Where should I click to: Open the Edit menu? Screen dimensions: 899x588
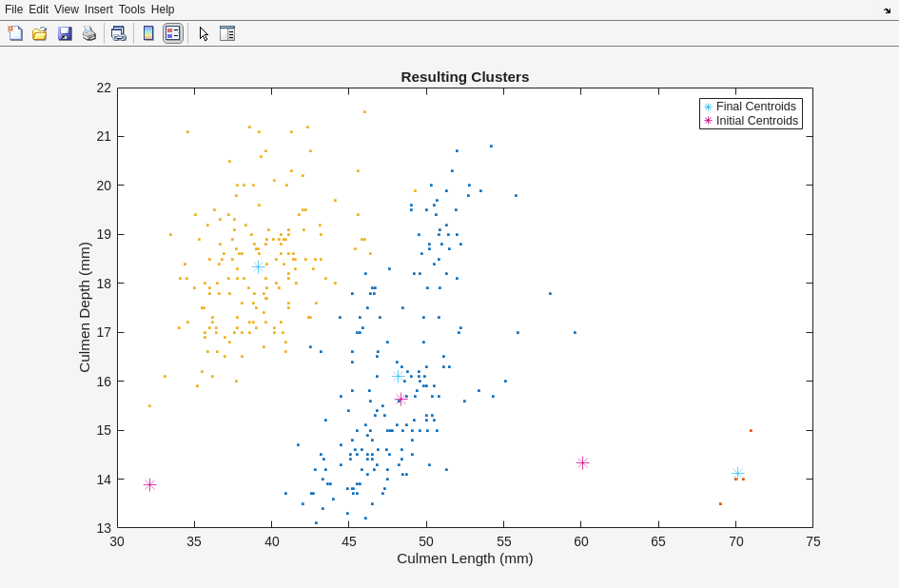38,10
